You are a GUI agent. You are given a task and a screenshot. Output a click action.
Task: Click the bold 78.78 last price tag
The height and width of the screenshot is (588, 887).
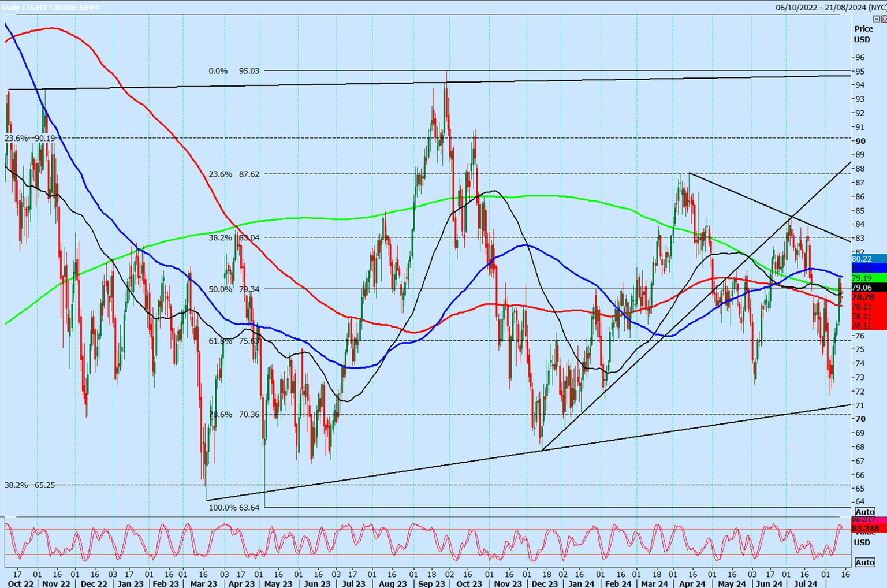coord(869,297)
